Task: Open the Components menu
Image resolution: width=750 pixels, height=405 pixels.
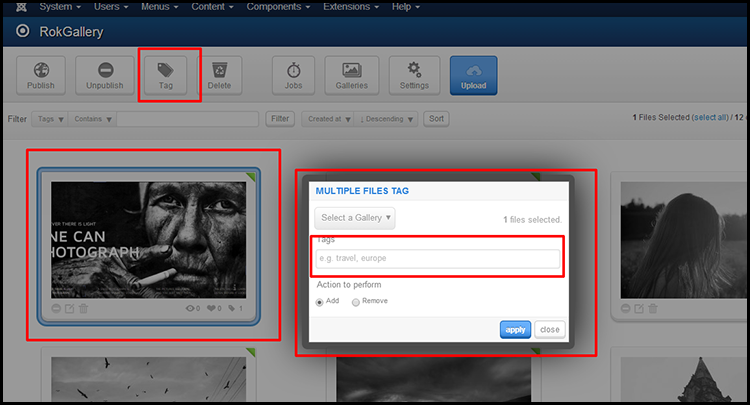Action: [x=278, y=7]
